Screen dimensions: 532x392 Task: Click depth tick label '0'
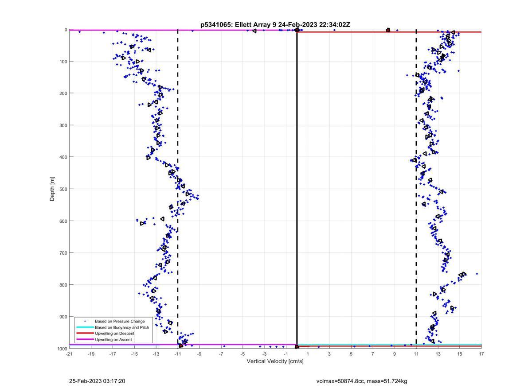tap(66, 30)
